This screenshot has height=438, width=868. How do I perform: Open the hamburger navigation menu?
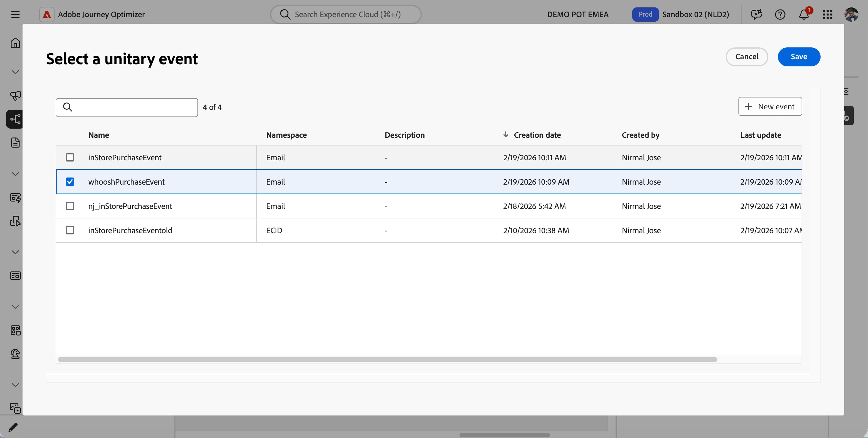(15, 15)
